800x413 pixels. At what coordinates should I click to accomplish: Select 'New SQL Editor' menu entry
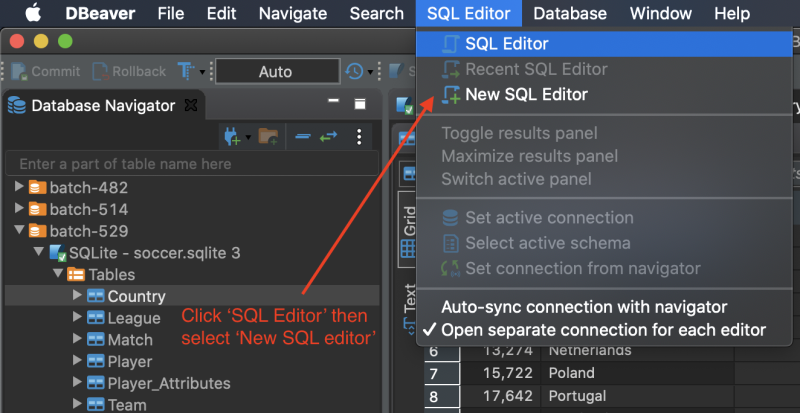[x=604, y=94]
